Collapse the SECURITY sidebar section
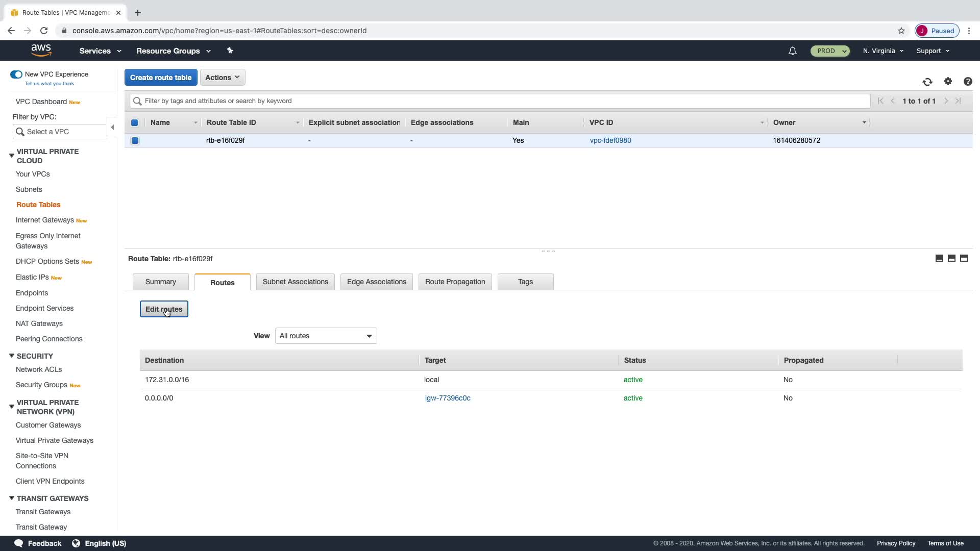The image size is (980, 551). tap(12, 356)
